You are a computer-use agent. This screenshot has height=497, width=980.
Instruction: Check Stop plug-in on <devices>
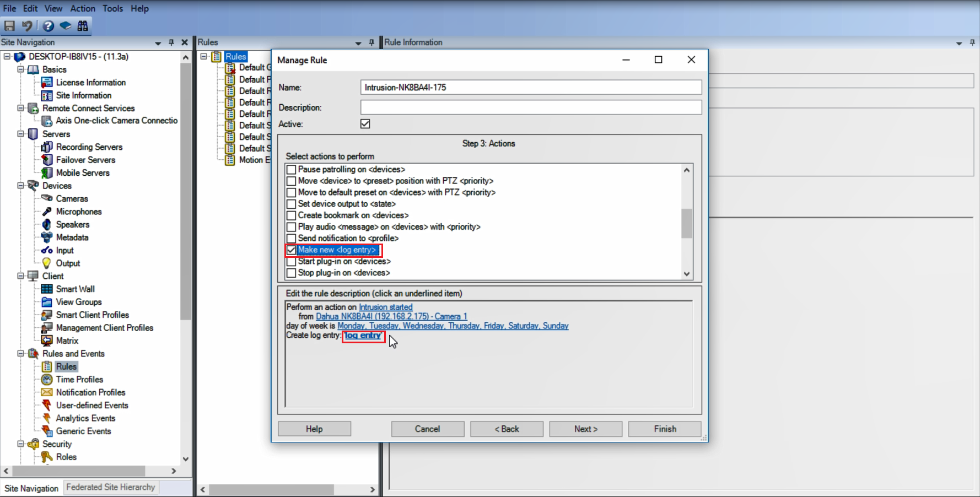[292, 273]
